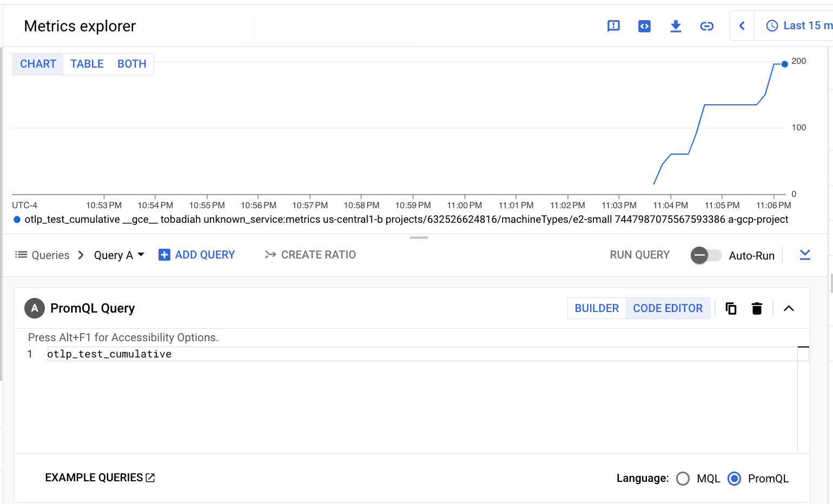Switch to the TABLE view tab
Image resolution: width=833 pixels, height=504 pixels.
click(87, 63)
